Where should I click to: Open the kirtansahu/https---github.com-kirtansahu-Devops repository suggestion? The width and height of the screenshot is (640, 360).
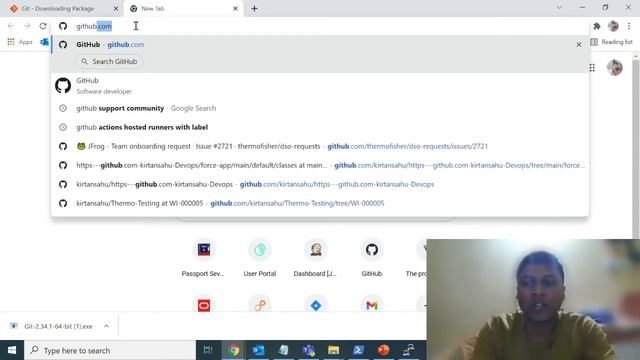320,184
